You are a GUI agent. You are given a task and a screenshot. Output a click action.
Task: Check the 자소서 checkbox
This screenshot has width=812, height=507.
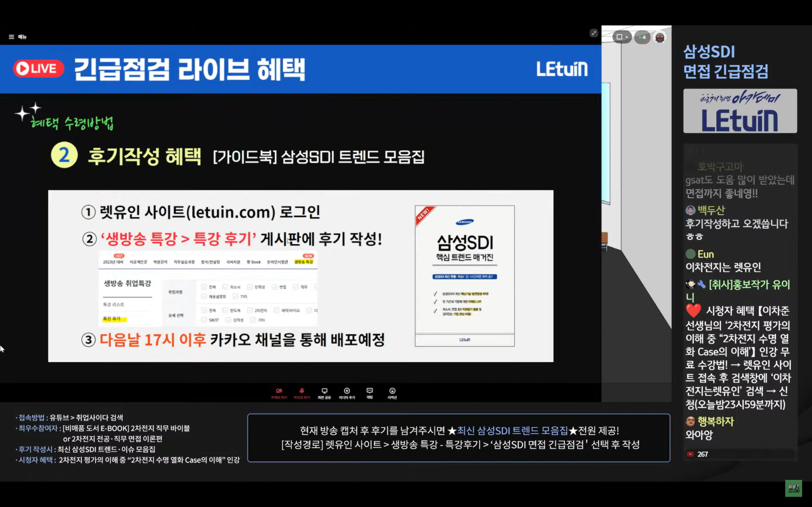coord(225,287)
